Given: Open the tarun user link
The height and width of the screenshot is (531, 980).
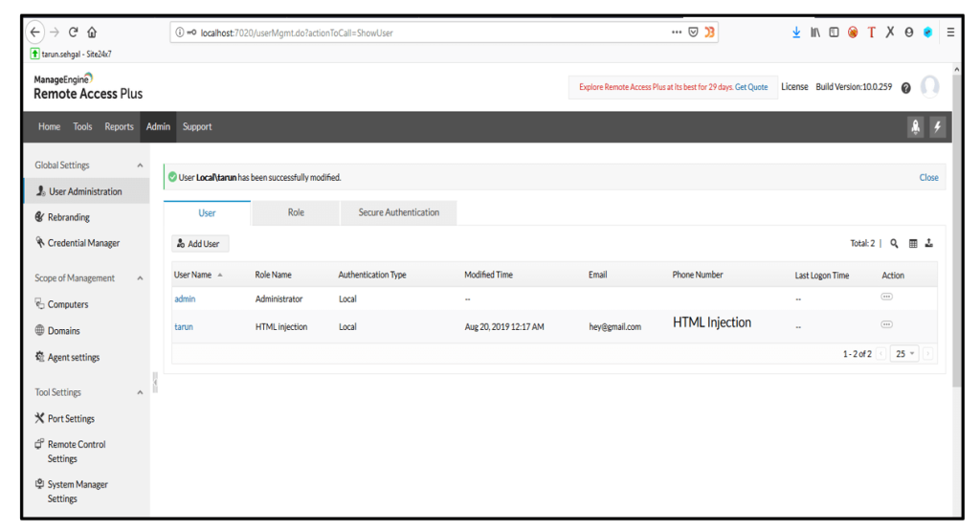Looking at the screenshot, I should [183, 326].
